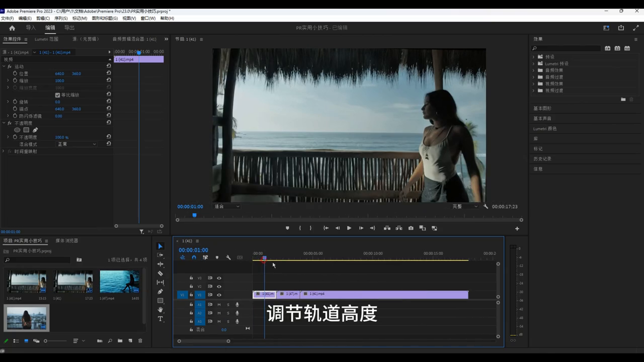Click the Home icon in workspace bar
This screenshot has width=644, height=362.
[x=12, y=28]
